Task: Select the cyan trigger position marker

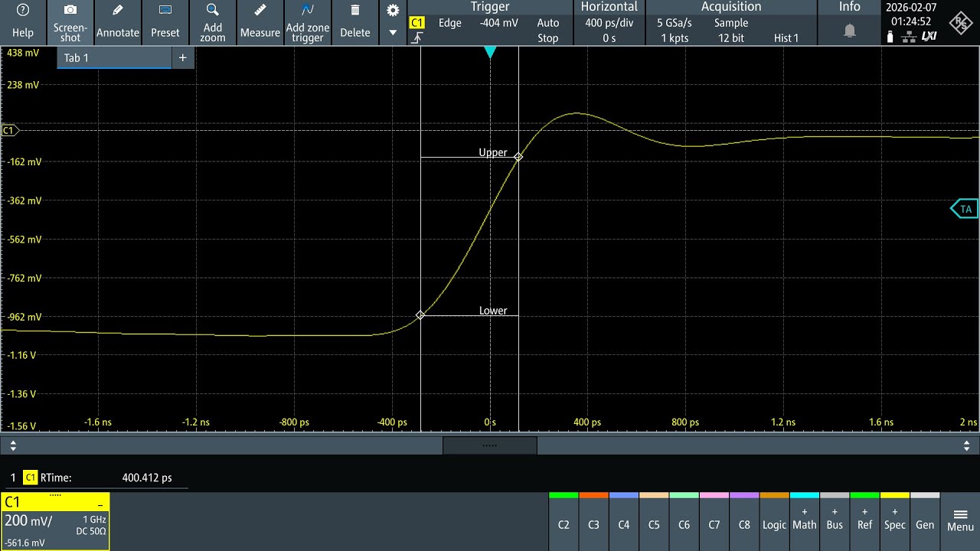Action: [490, 52]
